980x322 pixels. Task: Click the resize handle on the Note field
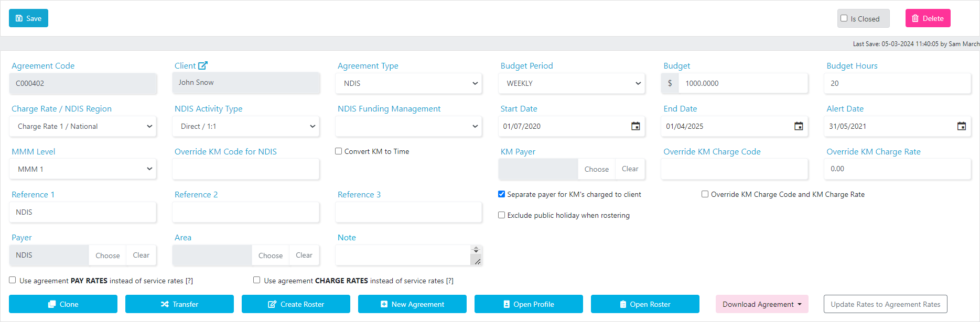tap(478, 261)
